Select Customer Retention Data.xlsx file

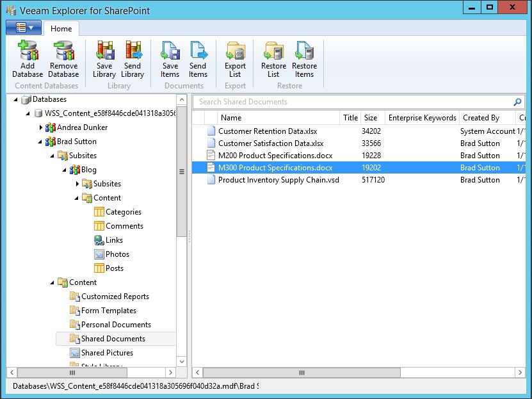359,131
